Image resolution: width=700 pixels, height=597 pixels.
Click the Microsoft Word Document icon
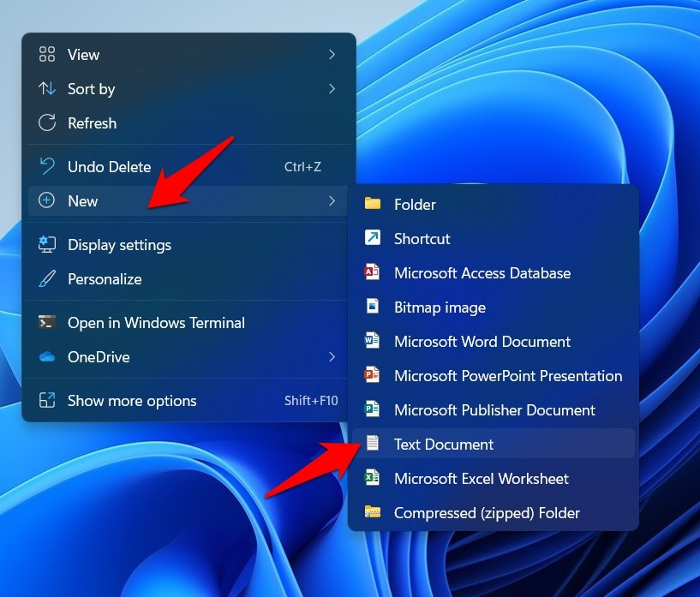click(373, 341)
